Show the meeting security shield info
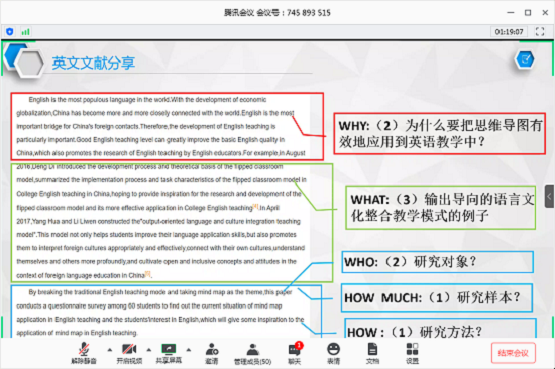 [10, 31]
